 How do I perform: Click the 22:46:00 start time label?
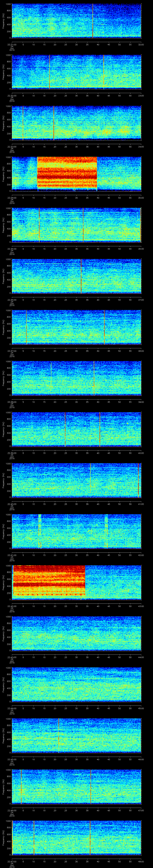click(x=12, y=810)
